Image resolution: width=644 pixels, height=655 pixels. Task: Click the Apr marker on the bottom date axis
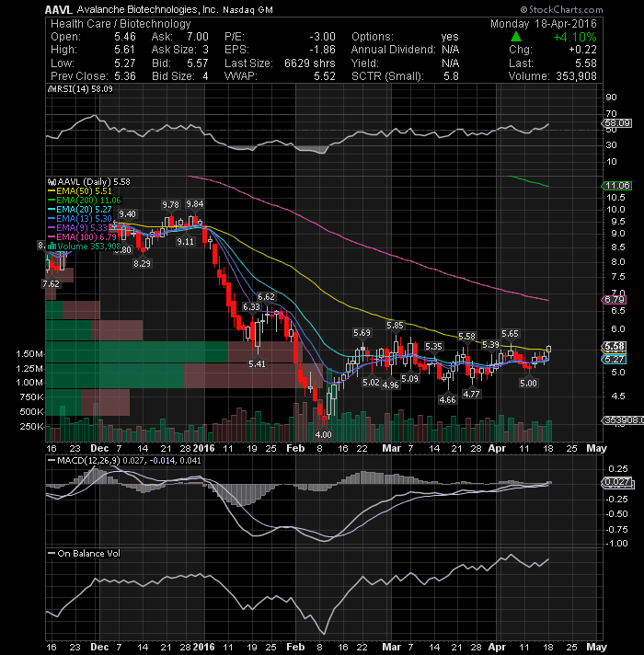(x=497, y=647)
